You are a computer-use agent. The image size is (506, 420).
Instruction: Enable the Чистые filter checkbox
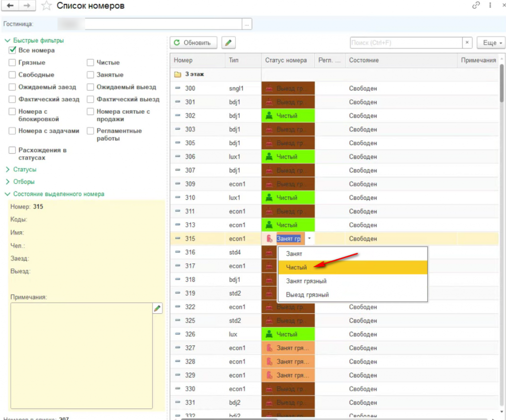pos(90,62)
